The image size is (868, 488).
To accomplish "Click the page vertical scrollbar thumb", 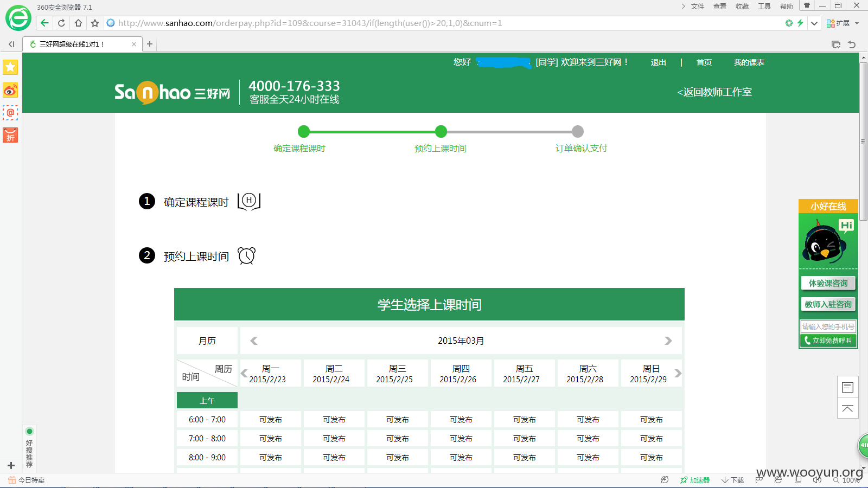I will click(x=863, y=141).
